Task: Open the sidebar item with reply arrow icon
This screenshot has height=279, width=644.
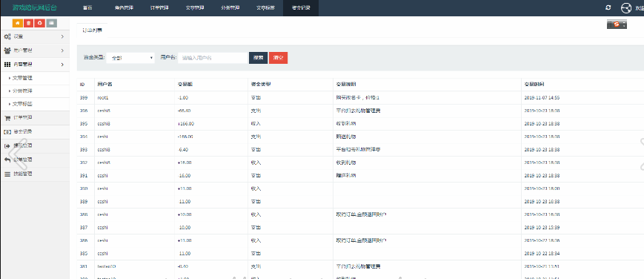Action: 35,160
